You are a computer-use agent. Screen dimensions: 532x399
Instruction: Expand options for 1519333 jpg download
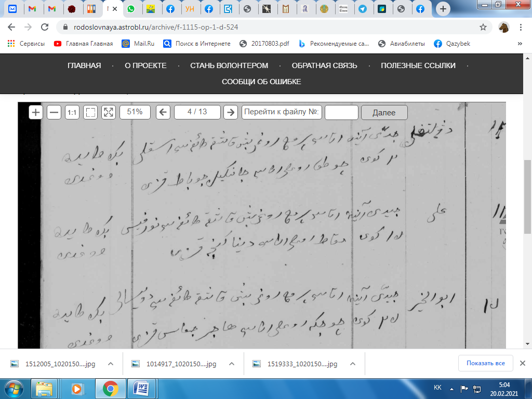(352, 364)
